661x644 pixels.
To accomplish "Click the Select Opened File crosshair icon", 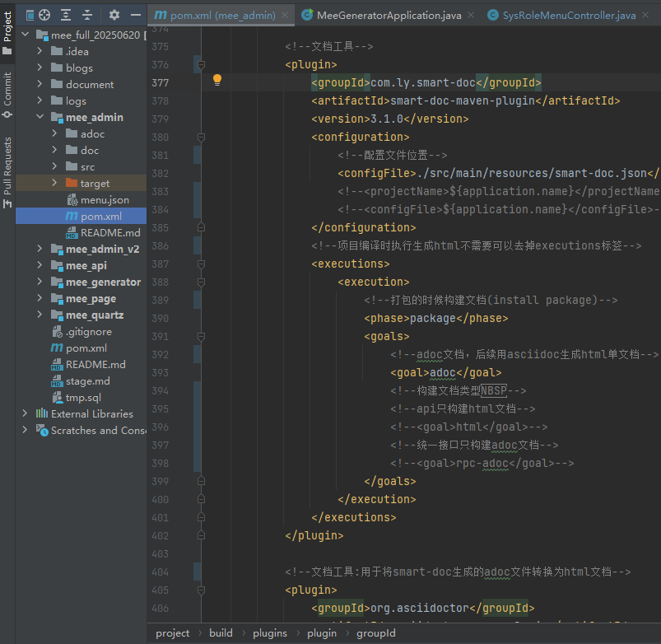I will 44,15.
